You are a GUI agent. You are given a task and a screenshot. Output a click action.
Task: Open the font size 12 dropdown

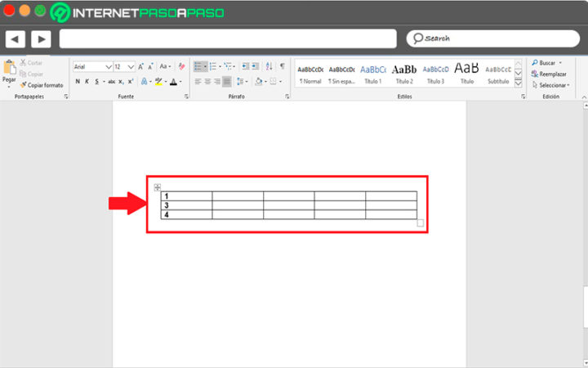coord(131,67)
